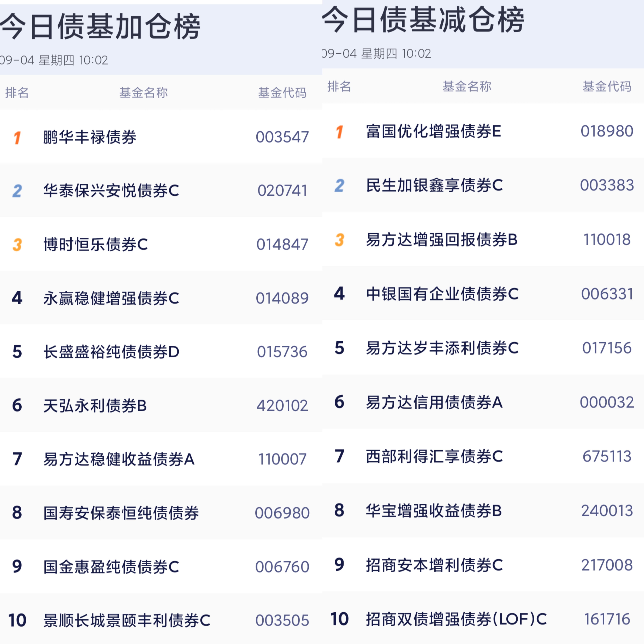Image resolution: width=644 pixels, height=644 pixels.
Task: Click fund code 003383
Action: [607, 185]
